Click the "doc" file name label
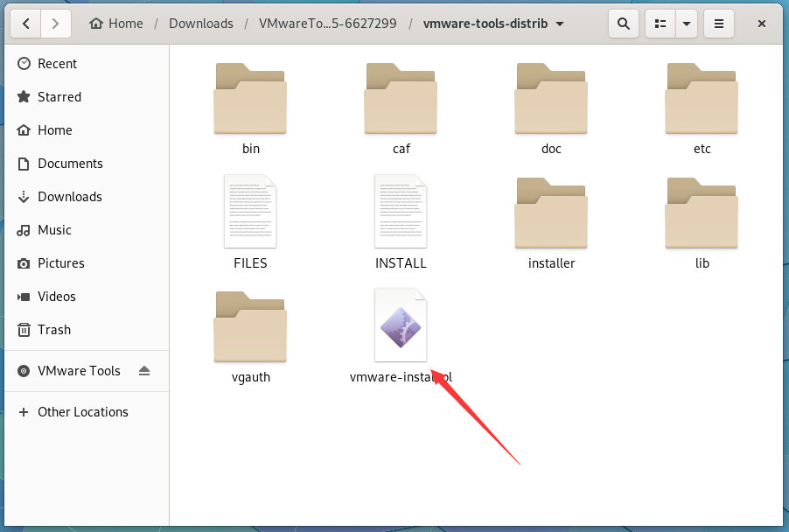The height and width of the screenshot is (532, 789). (551, 149)
